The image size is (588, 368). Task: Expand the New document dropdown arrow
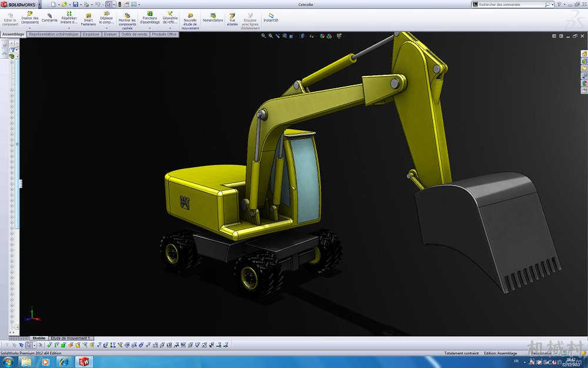click(x=59, y=5)
